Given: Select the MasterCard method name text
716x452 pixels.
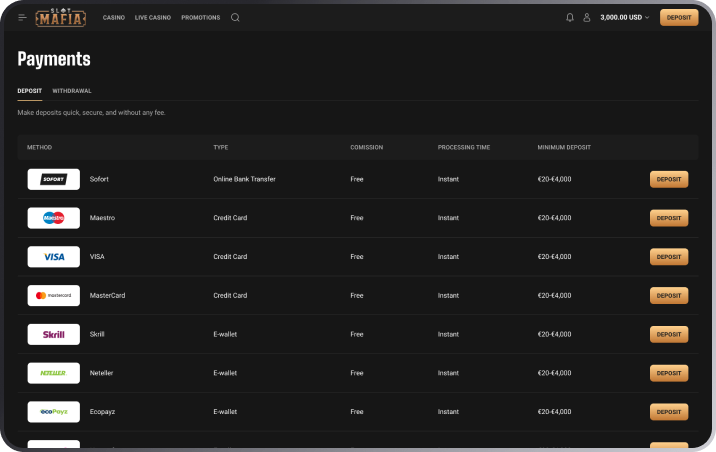Looking at the screenshot, I should 107,295.
